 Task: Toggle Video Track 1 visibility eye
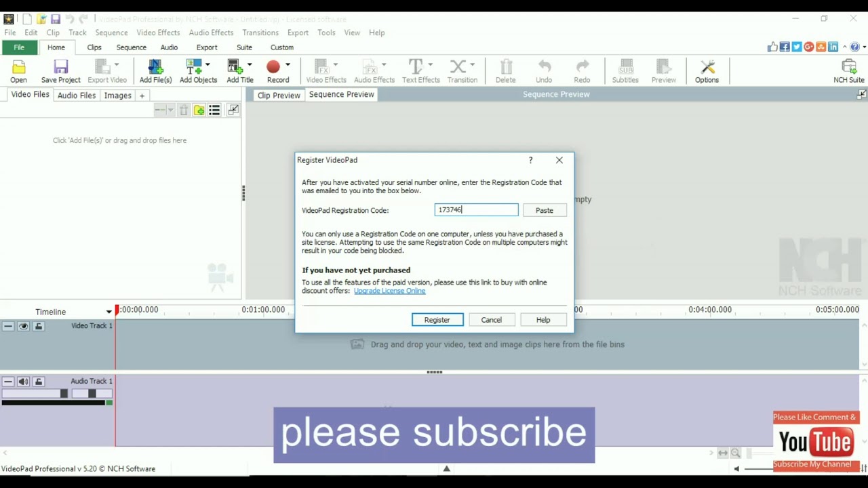click(x=23, y=326)
